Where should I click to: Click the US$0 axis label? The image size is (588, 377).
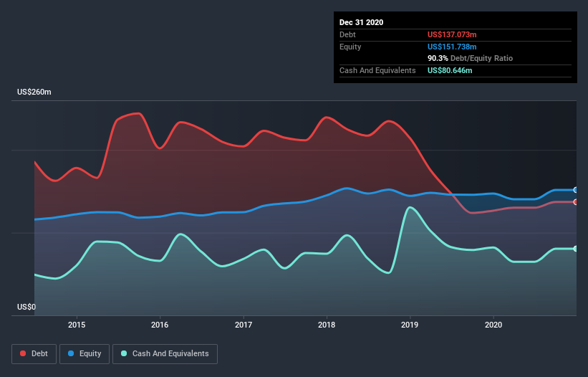click(x=26, y=307)
